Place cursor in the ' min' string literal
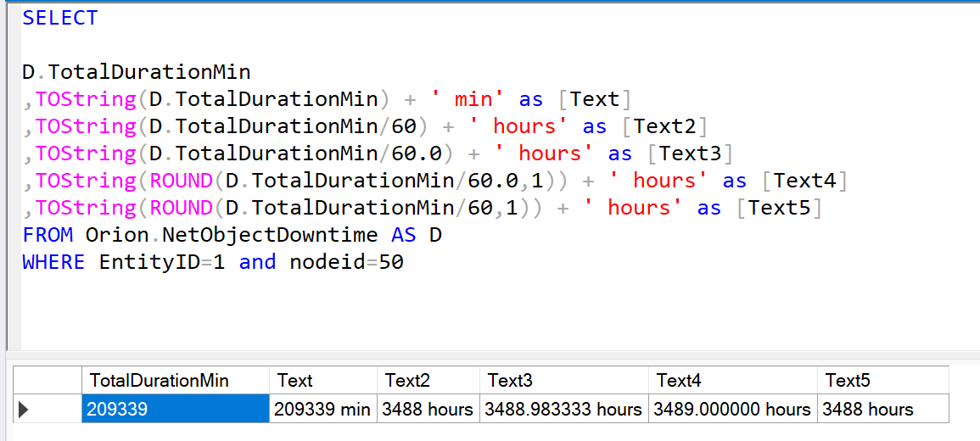Image resolution: width=980 pixels, height=441 pixels. (468, 99)
